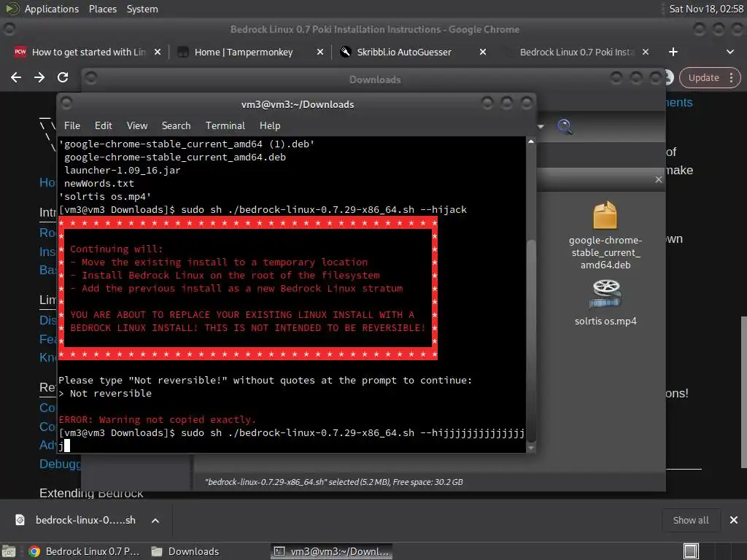747x560 pixels.
Task: Open a new Chrome tab
Action: 673,52
